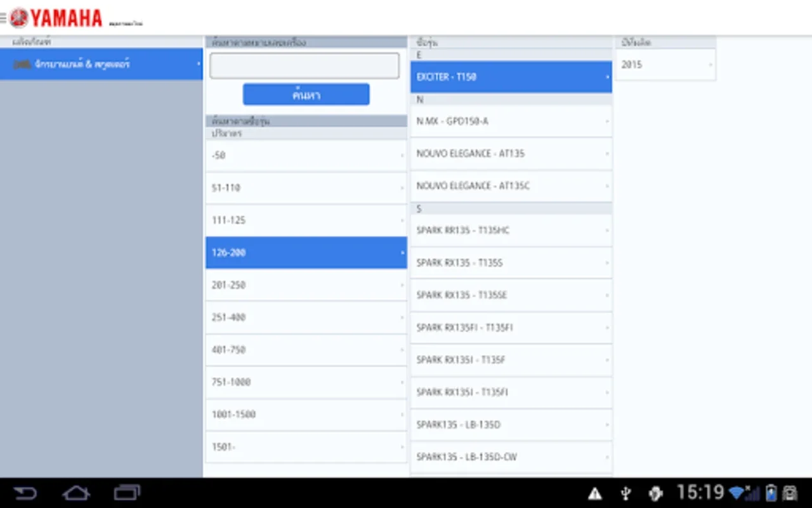Expand the chevron on N MX - GPD150-A row
Image resolution: width=812 pixels, height=508 pixels.
coord(607,121)
